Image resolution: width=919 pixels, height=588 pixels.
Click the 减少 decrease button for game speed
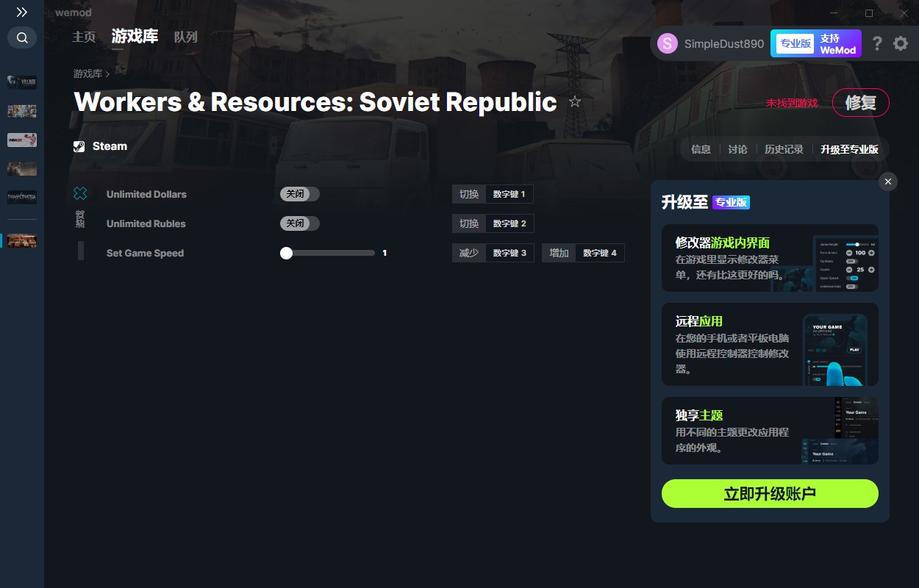coord(469,253)
